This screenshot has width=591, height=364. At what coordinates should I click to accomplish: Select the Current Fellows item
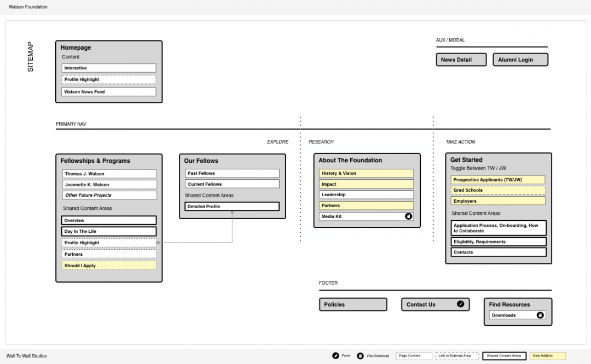click(x=232, y=184)
